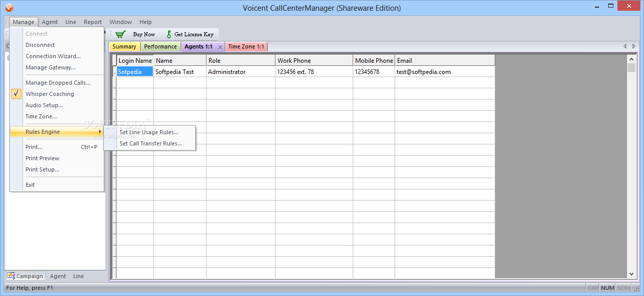Click the SCRL status bar indicator
The width and height of the screenshot is (644, 296).
pyautogui.click(x=624, y=288)
